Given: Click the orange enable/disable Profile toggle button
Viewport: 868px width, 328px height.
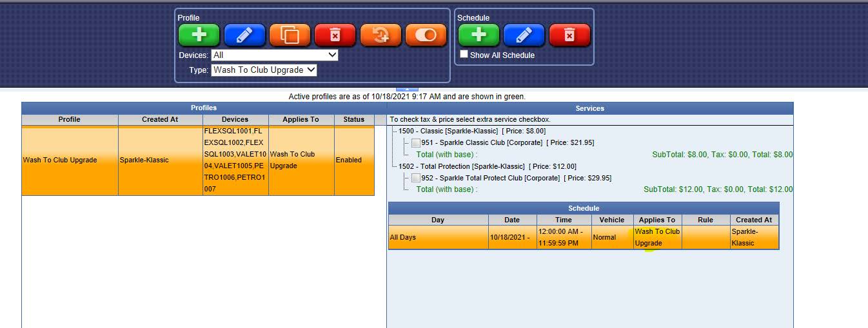Looking at the screenshot, I should [x=426, y=35].
